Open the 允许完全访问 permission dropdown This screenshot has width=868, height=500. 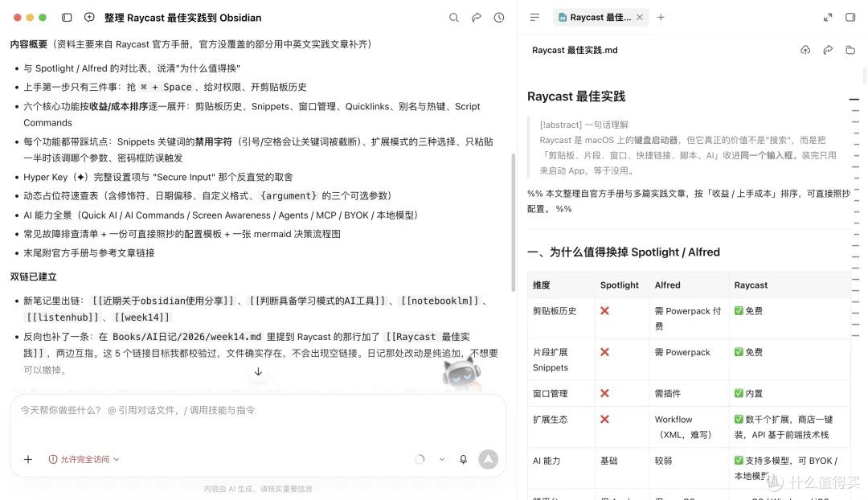[x=84, y=459]
